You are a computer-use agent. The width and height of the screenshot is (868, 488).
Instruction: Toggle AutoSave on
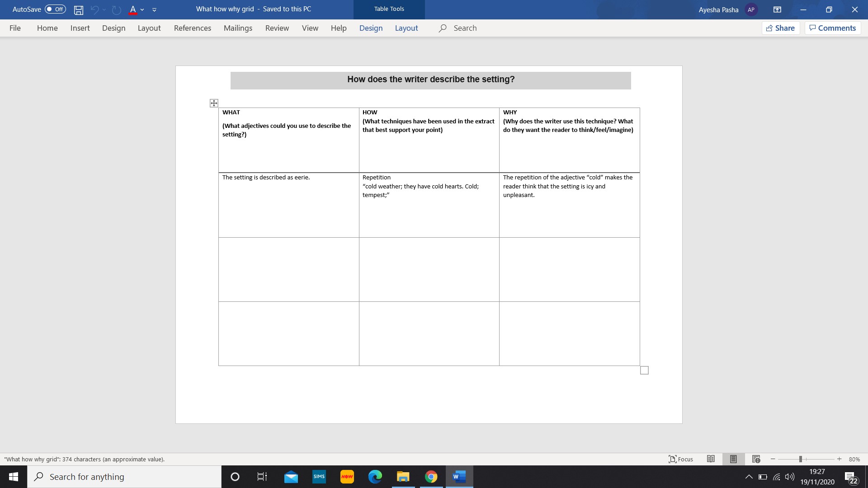54,9
